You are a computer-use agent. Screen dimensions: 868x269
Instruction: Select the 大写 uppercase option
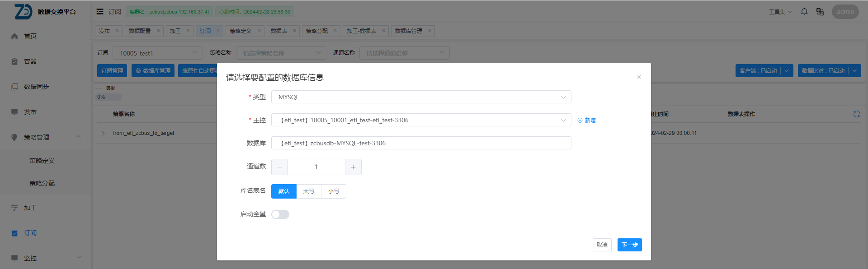309,191
